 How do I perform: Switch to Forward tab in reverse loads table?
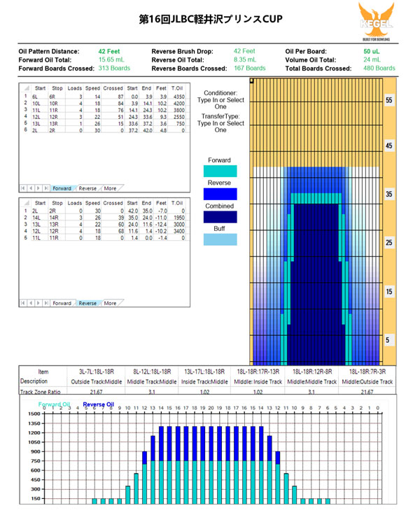[x=62, y=303]
